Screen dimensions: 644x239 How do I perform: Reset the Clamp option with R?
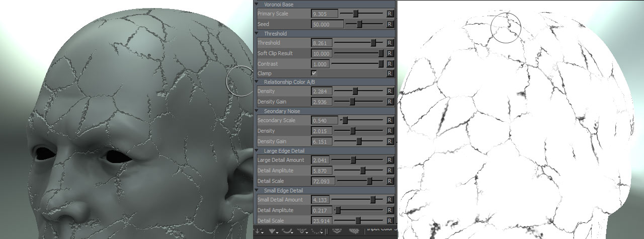point(390,73)
